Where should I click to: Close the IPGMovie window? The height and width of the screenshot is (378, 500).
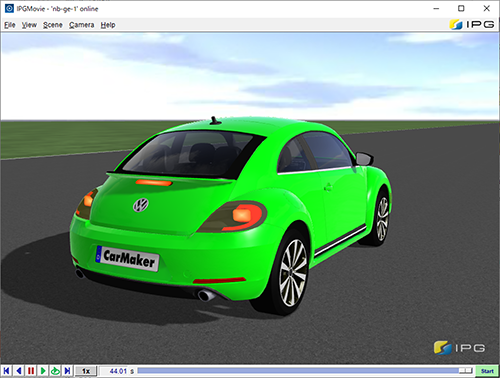coord(486,9)
